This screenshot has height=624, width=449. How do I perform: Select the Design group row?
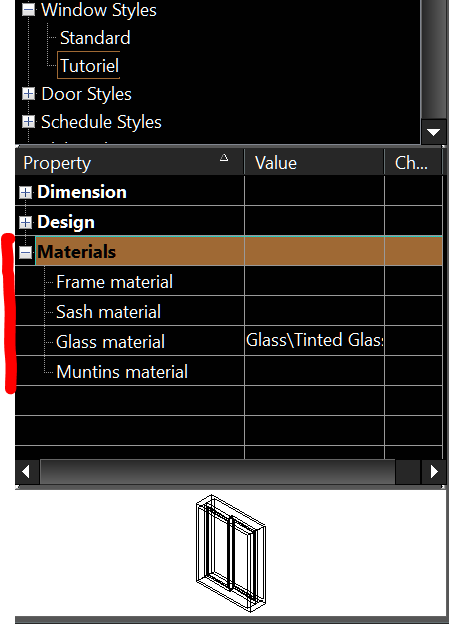click(x=228, y=221)
